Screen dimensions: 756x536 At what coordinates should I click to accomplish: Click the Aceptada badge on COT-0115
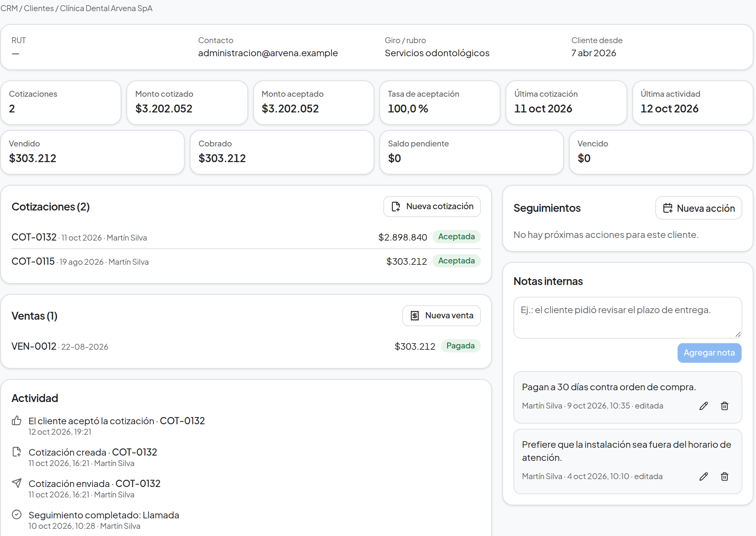(x=456, y=261)
